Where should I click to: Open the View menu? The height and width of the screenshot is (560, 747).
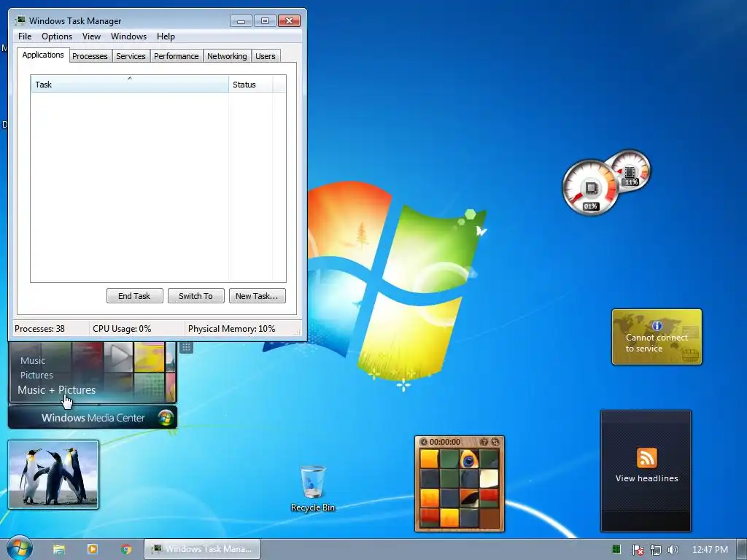tap(91, 36)
